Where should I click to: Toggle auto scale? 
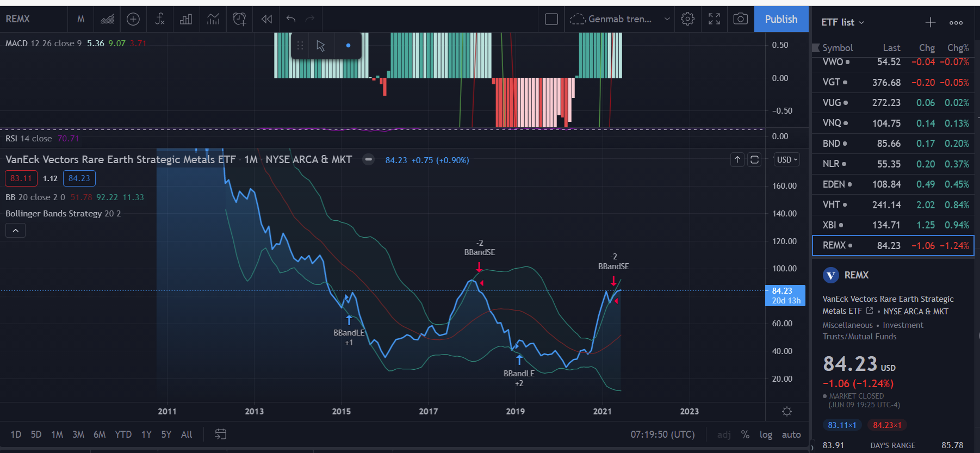click(791, 435)
